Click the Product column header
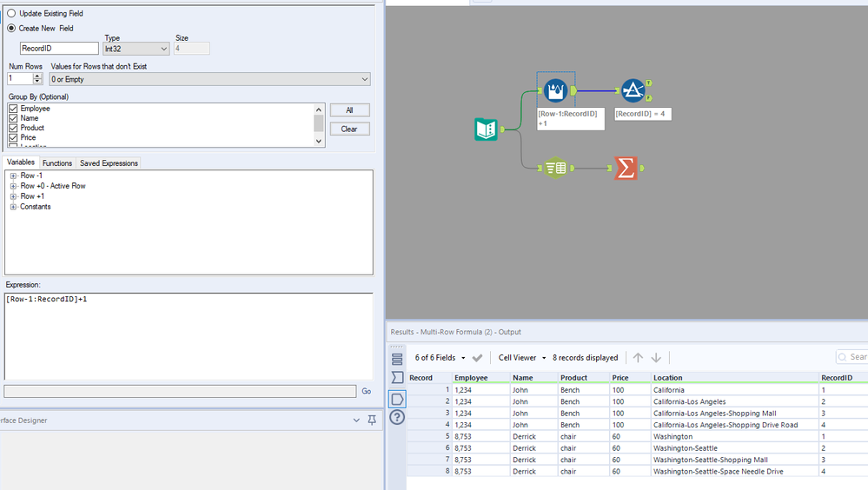 pyautogui.click(x=584, y=378)
